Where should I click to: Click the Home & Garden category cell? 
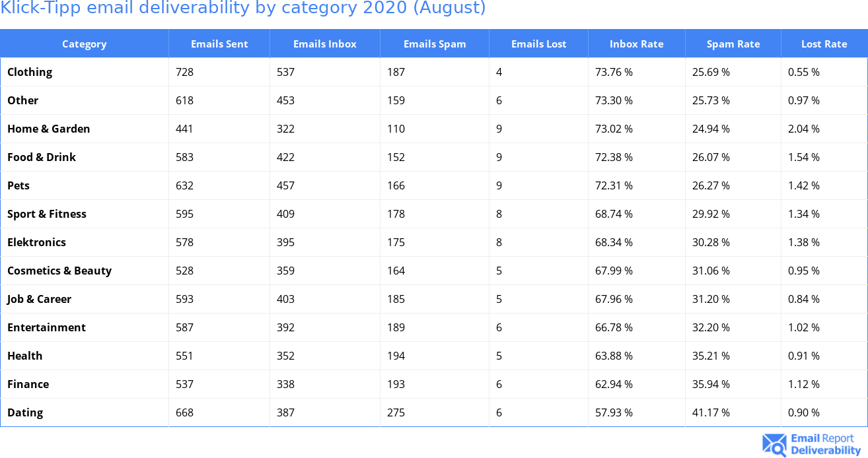point(49,129)
